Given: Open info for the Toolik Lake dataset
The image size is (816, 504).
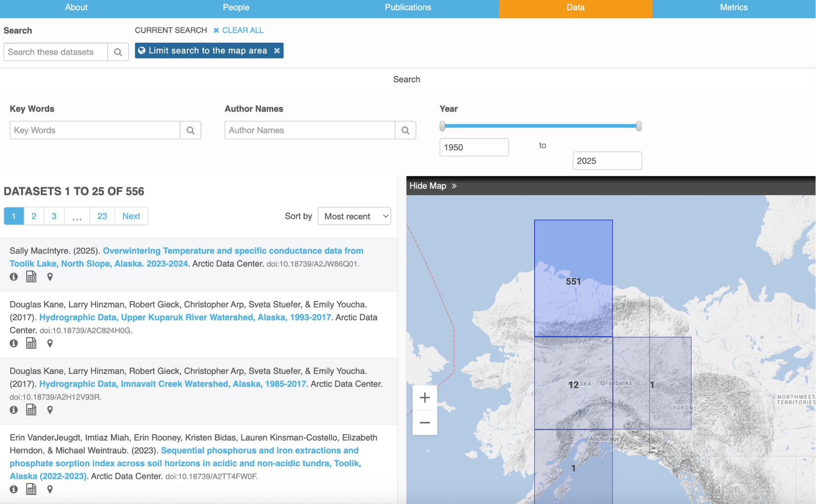Looking at the screenshot, I should point(13,276).
